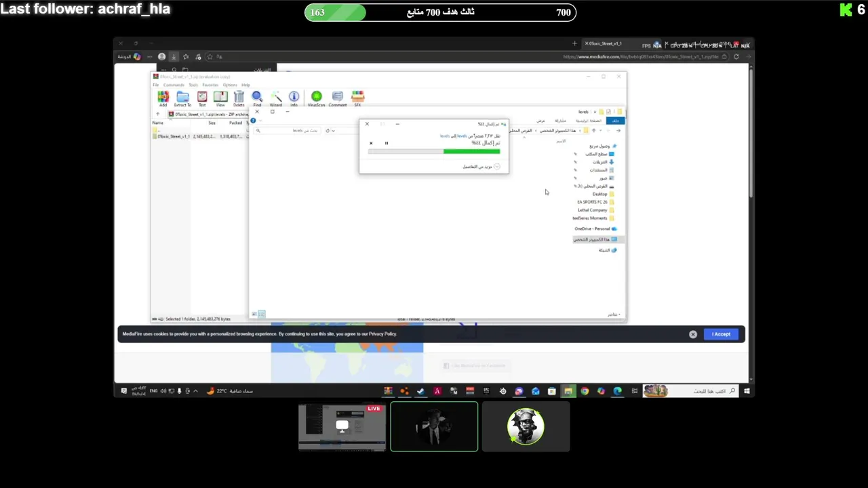Image resolution: width=868 pixels, height=488 pixels.
Task: Refresh the browser page
Action: (x=736, y=57)
